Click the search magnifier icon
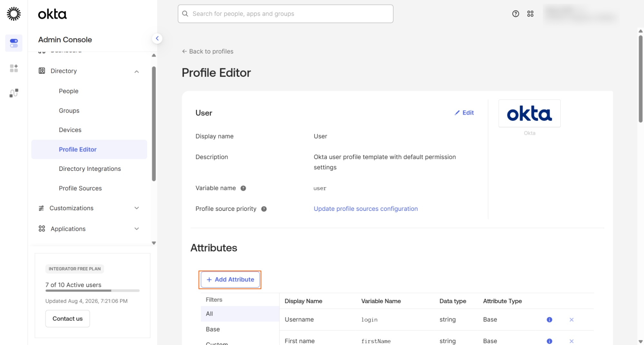The image size is (644, 345). coord(185,14)
